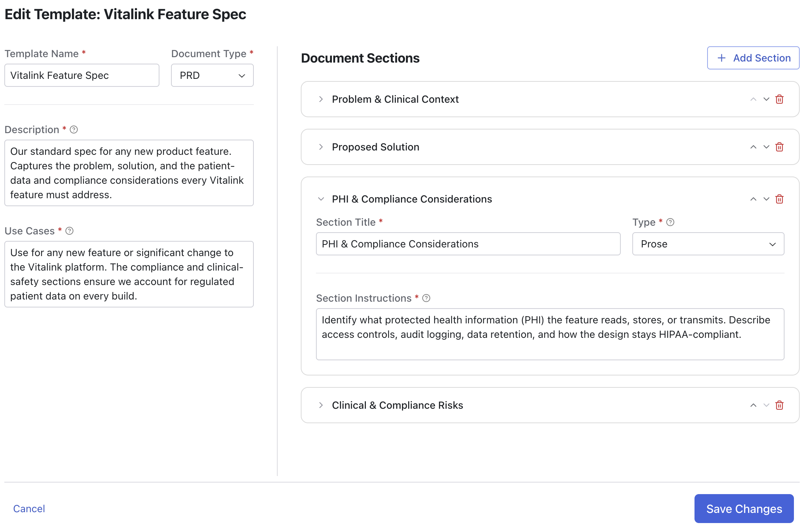
Task: Cancel editing the template
Action: pos(29,509)
